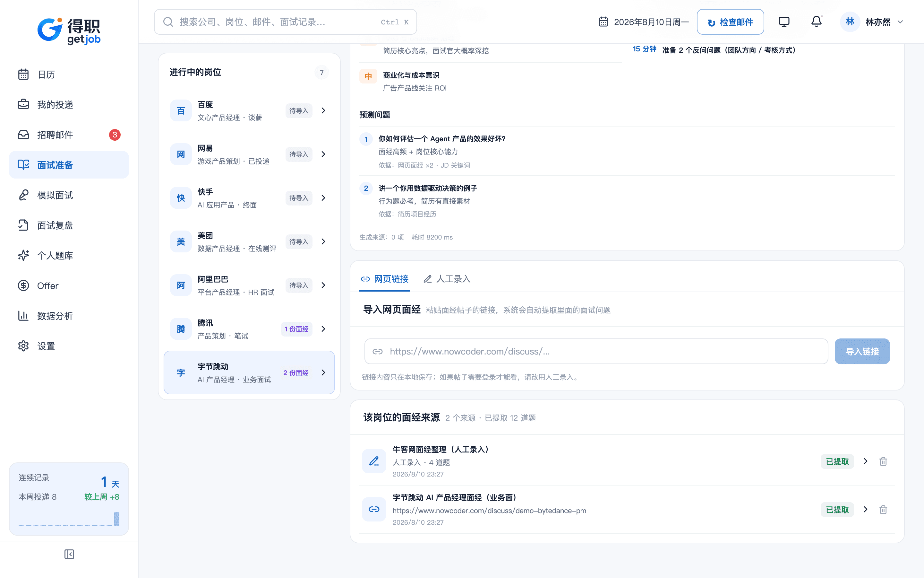Open the 日历 calendar page
The width and height of the screenshot is (924, 578).
click(69, 74)
